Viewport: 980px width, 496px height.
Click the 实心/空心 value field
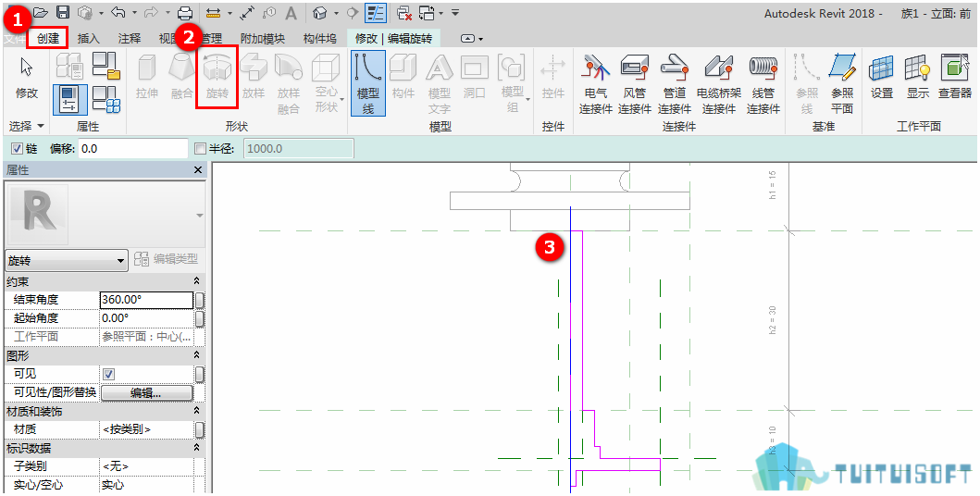(x=146, y=485)
